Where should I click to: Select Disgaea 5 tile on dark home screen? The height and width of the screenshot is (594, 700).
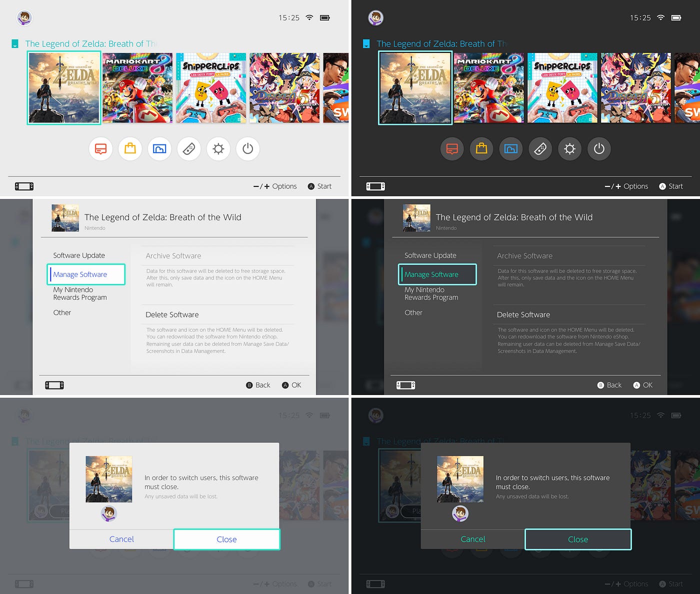(636, 88)
